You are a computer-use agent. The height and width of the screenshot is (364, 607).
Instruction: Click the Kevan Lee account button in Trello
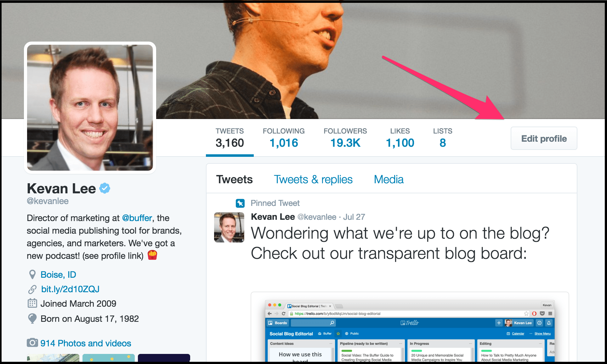click(519, 323)
